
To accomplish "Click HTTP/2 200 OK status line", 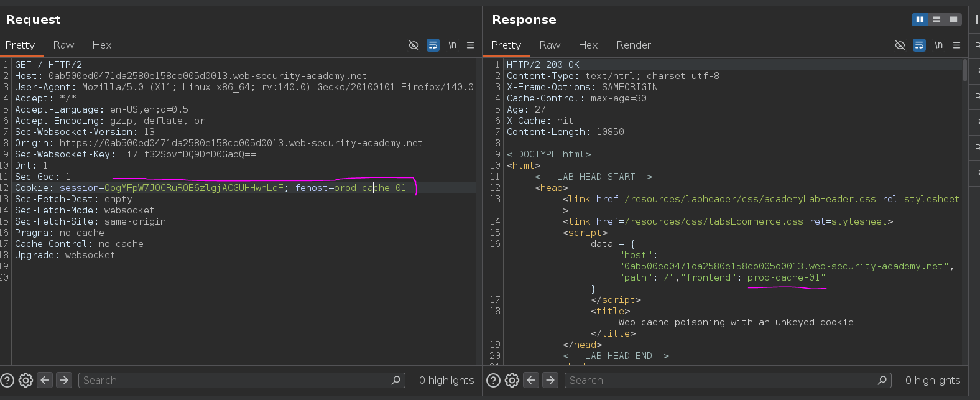I will coord(543,65).
